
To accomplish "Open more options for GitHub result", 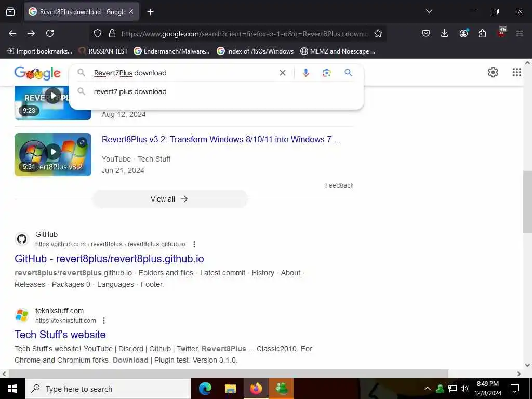I will [x=194, y=244].
